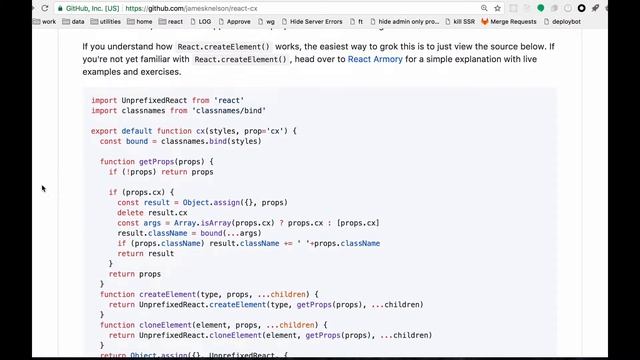Bookmark this page with the star icon

498,8
